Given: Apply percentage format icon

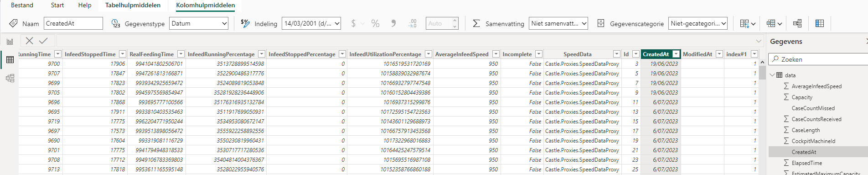Looking at the screenshot, I should pos(375,23).
